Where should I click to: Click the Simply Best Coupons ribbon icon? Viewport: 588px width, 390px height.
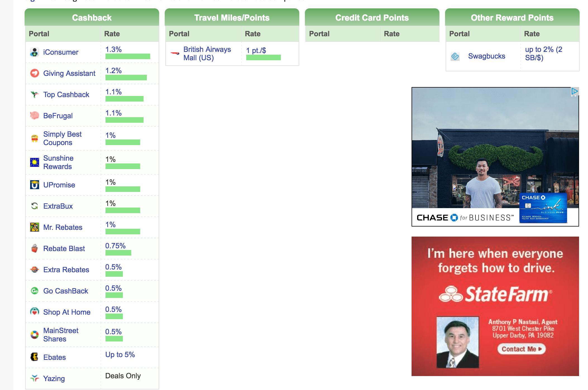tap(34, 138)
